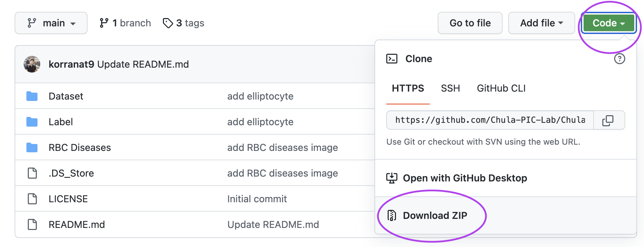Switch to the SSH tab
Screen dimensions: 644x247
pos(450,88)
